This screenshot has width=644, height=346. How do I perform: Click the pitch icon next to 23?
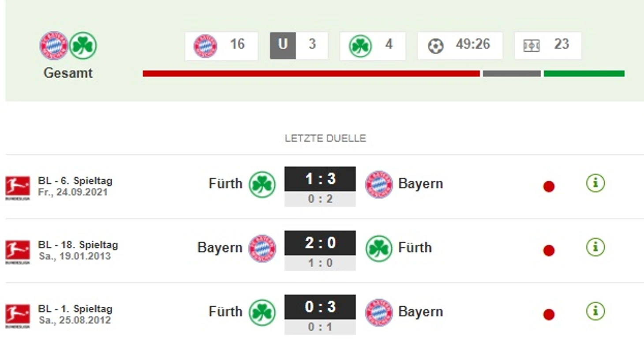click(x=532, y=46)
